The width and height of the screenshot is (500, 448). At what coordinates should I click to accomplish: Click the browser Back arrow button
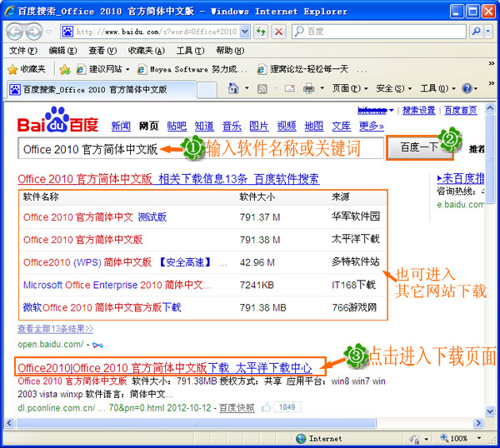point(15,32)
